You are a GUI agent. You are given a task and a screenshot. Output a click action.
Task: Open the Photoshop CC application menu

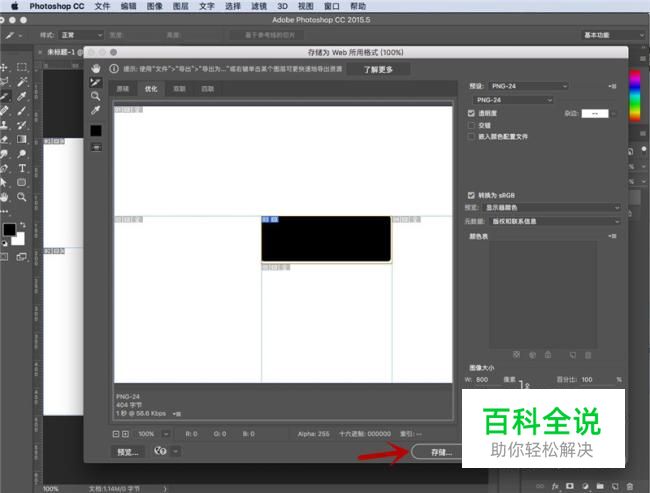click(57, 6)
